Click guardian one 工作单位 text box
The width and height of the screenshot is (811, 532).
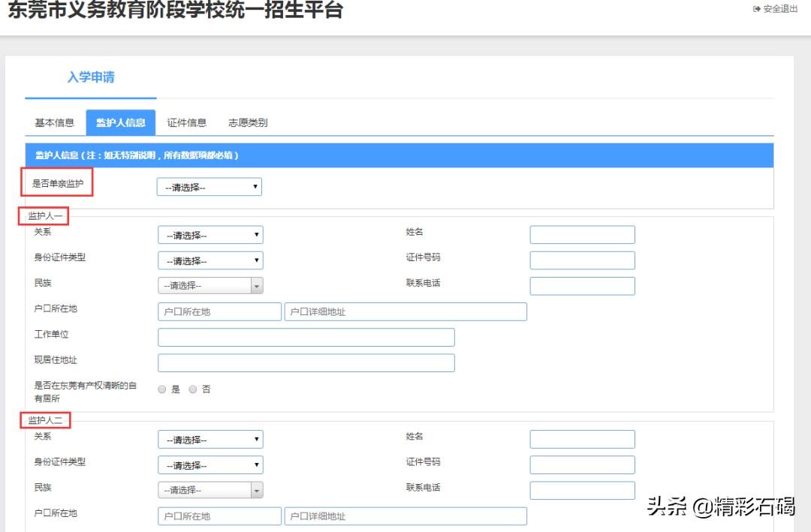306,338
